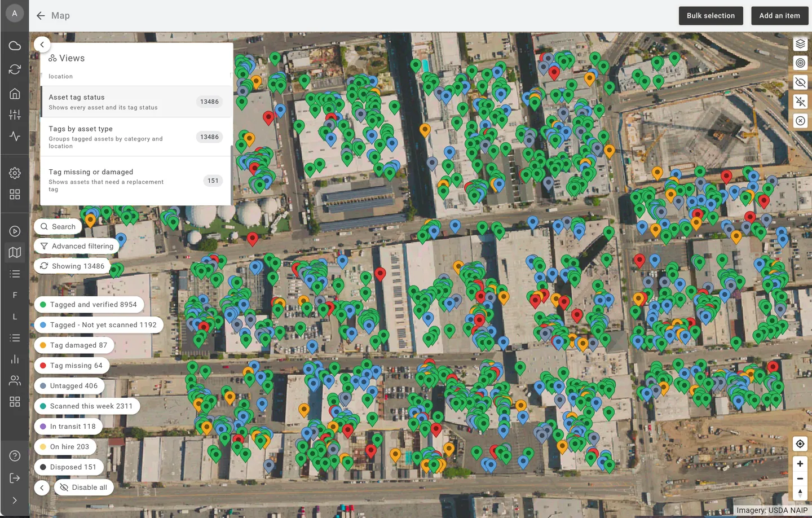Toggle the Tag missing 64 filter
The width and height of the screenshot is (812, 518).
[72, 366]
